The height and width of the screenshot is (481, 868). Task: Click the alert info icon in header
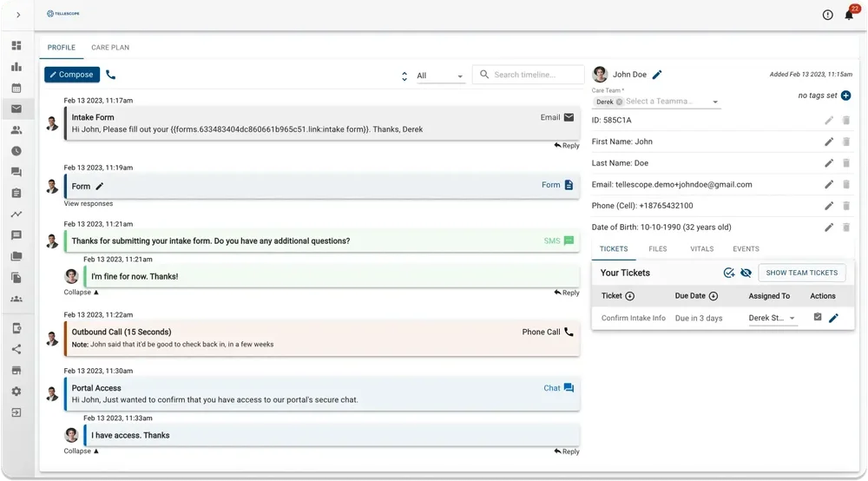point(827,15)
